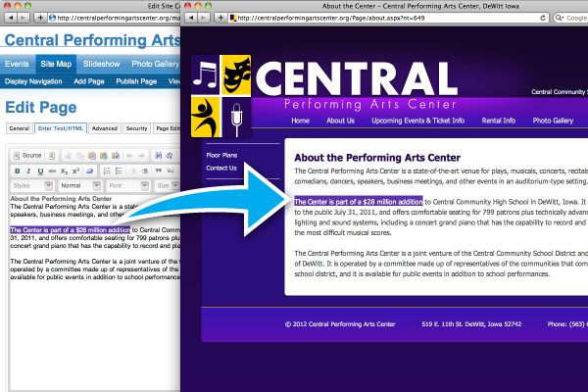Click the Central Performing Arts admin heading
The width and height of the screenshot is (588, 392).
click(x=92, y=40)
